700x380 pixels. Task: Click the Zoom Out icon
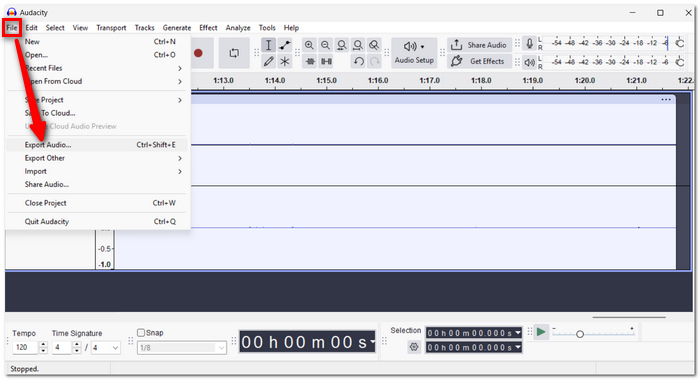(325, 45)
